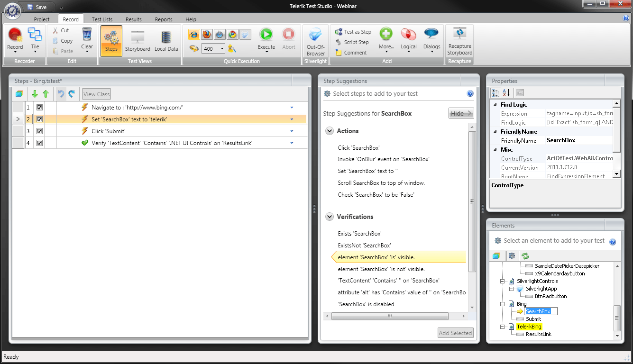Toggle checkbox for step 4 Verify TextContent

pyautogui.click(x=40, y=143)
